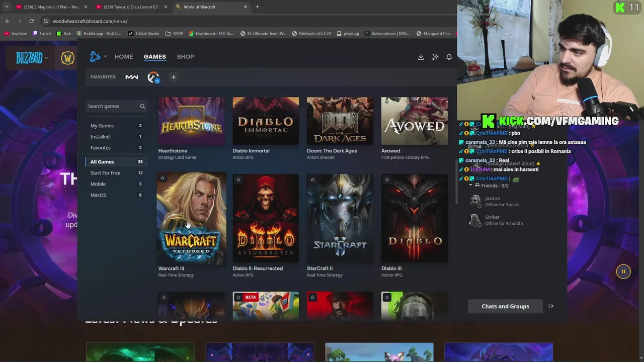Focus the Search games field
This screenshot has width=644, height=362.
[117, 106]
